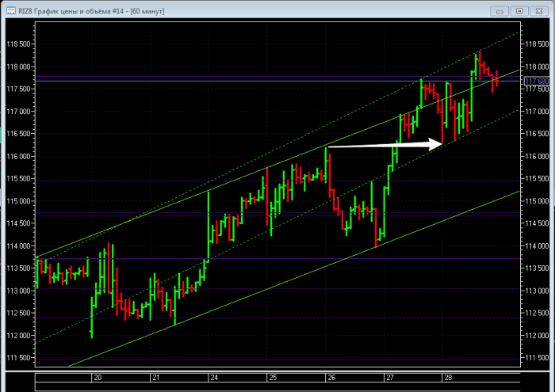
Task: Click 115 000 on the left price axis
Action: coord(19,201)
